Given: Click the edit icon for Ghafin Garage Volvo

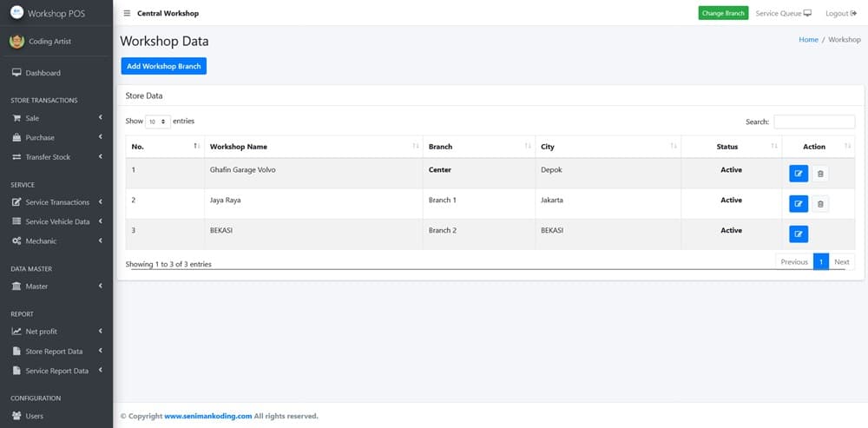Looking at the screenshot, I should (799, 174).
